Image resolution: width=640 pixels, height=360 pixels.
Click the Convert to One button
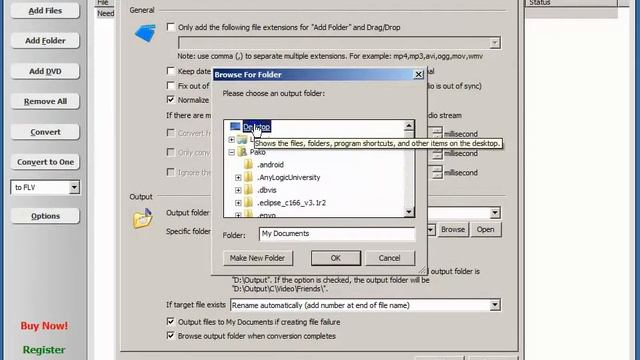coord(45,162)
